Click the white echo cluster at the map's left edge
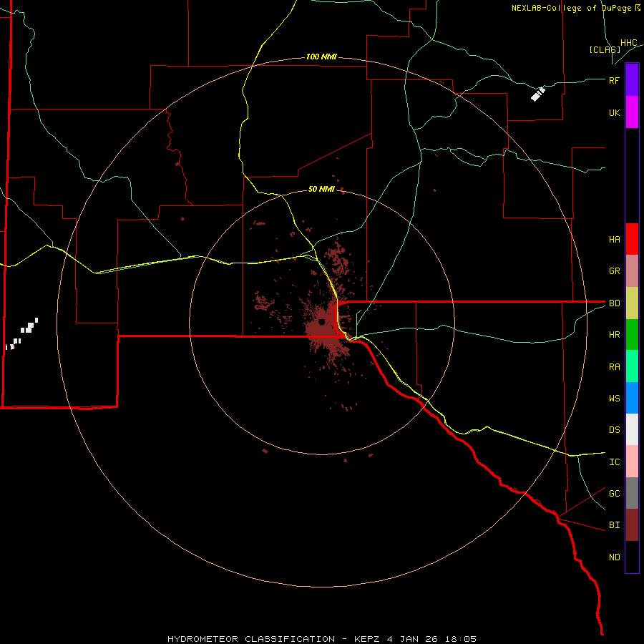The image size is (644, 644). click(x=22, y=333)
